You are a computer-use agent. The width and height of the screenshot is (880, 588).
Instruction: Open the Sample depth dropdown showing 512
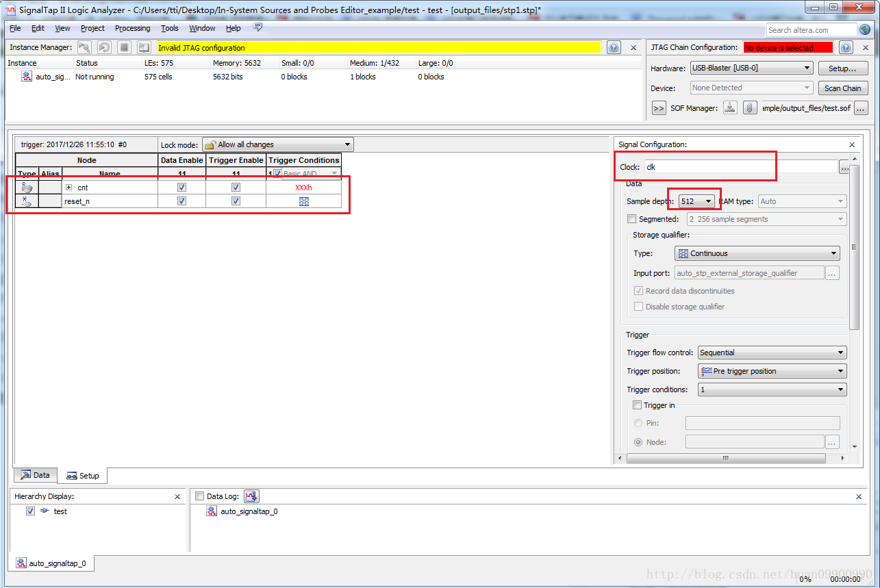pos(696,201)
